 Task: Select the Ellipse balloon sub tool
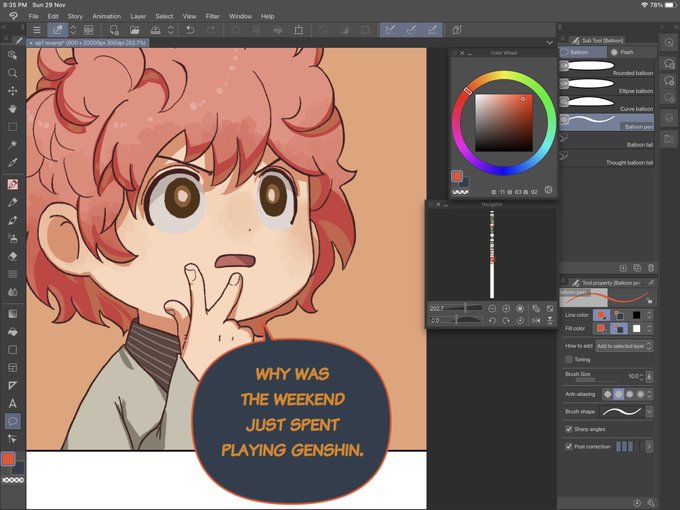pos(606,86)
